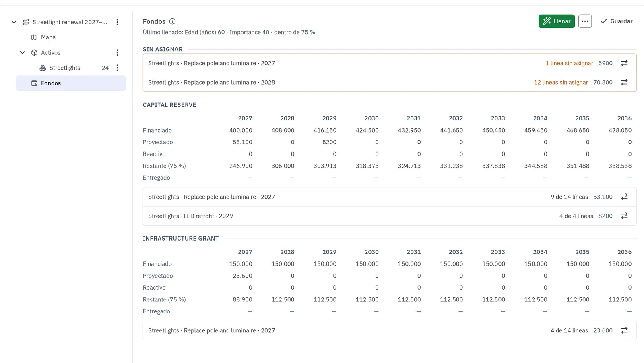Click Infrastructure Grant Restante 2027 value 88.900
Screen dimensions: 644x363
coord(242,300)
